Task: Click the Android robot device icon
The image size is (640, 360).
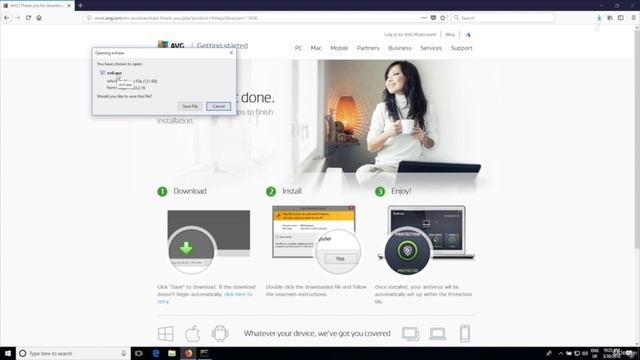Action: pyautogui.click(x=220, y=333)
